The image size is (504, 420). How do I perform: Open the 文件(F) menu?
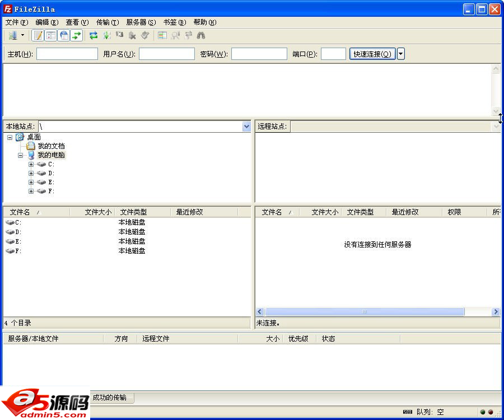point(17,22)
